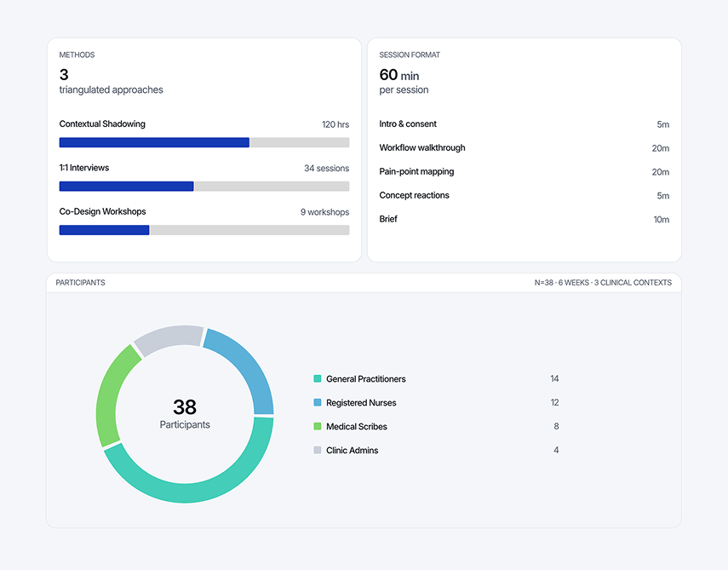Click the '38' total in the donut center
The image size is (728, 570).
tap(185, 407)
